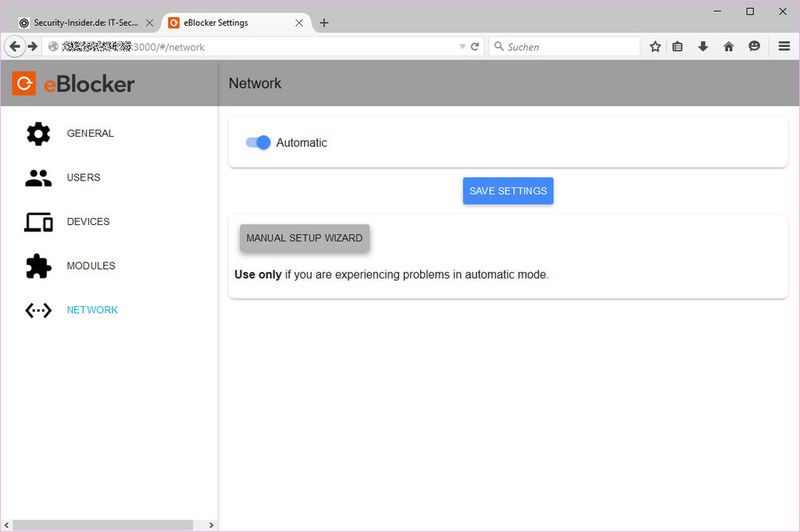Image resolution: width=800 pixels, height=532 pixels.
Task: Open chat smiley icon in toolbar
Action: [x=754, y=46]
